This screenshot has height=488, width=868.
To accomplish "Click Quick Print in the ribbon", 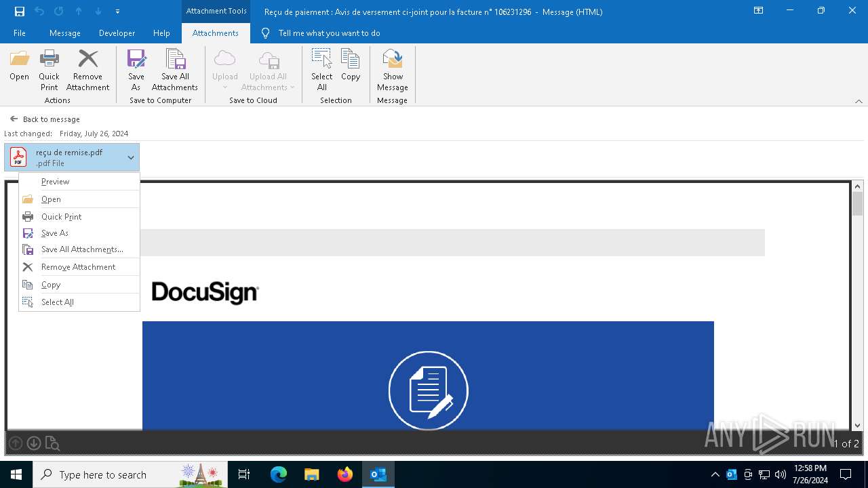I will point(49,70).
